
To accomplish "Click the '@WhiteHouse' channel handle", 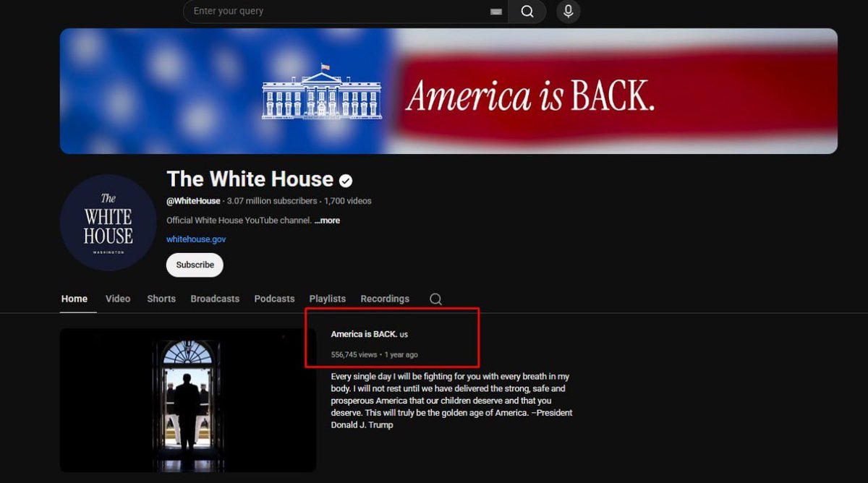I will (x=193, y=201).
